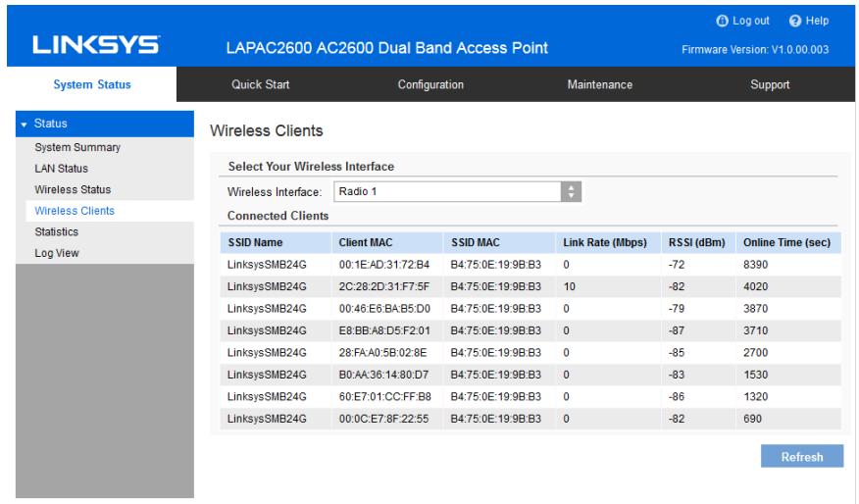This screenshot has width=859, height=504.
Task: Click RSSI value -83
Action: [677, 375]
